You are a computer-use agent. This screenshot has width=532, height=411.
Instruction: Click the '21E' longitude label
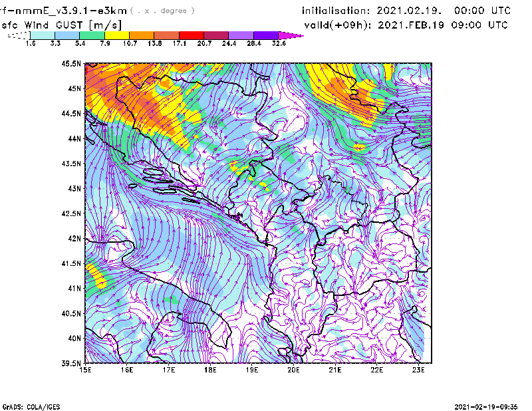click(335, 370)
